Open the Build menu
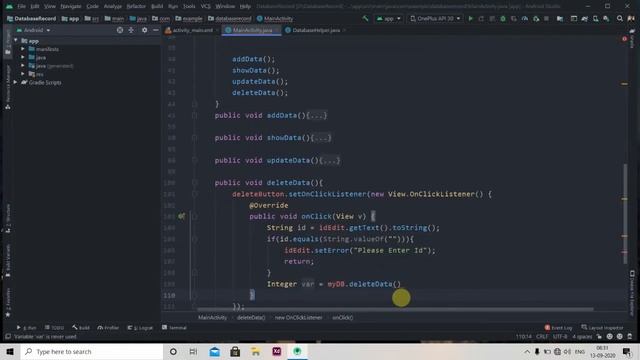The height and width of the screenshot is (360, 640). (157, 6)
